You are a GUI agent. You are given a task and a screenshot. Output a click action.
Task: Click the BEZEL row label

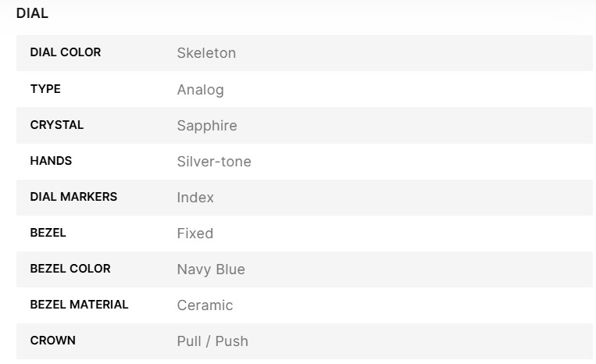click(x=48, y=233)
